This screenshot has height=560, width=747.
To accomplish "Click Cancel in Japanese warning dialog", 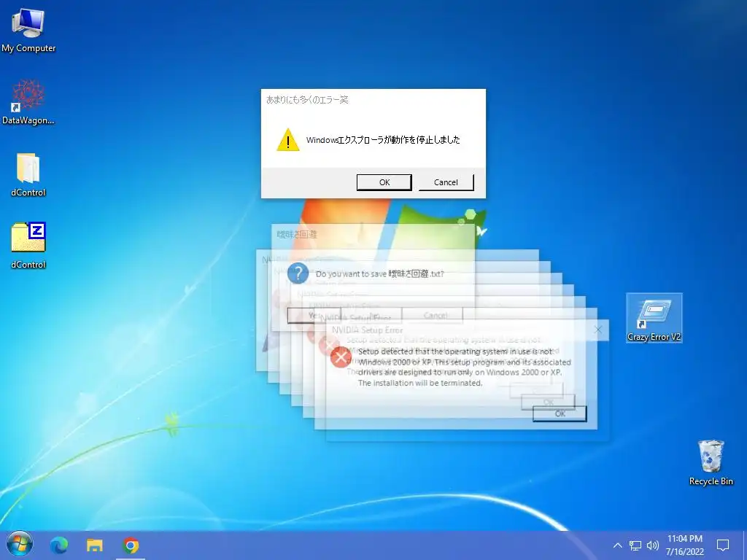I will click(x=446, y=182).
